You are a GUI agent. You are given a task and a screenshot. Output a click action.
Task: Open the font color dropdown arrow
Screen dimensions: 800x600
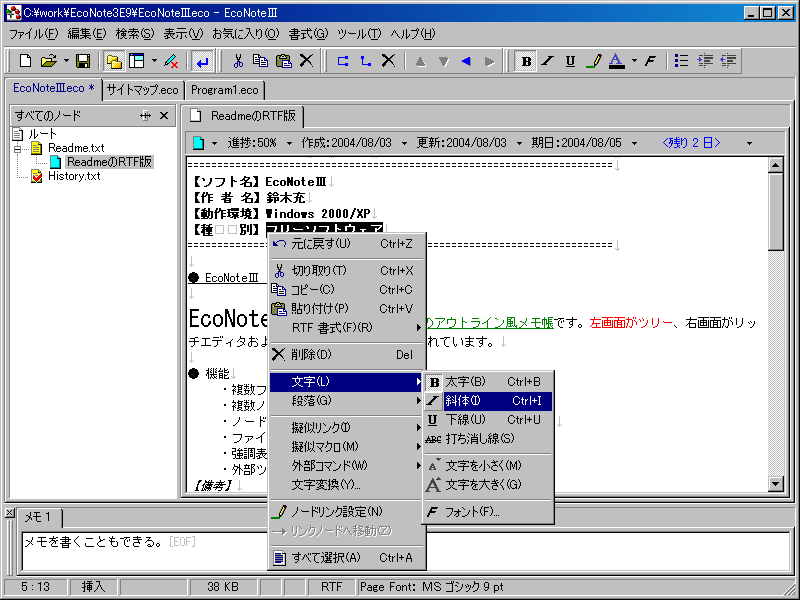point(634,61)
